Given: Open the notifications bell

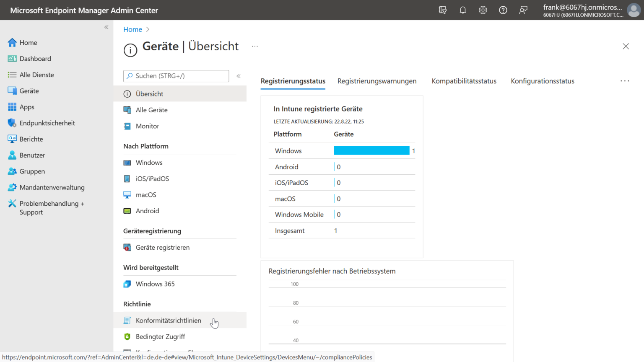Looking at the screenshot, I should pyautogui.click(x=463, y=10).
